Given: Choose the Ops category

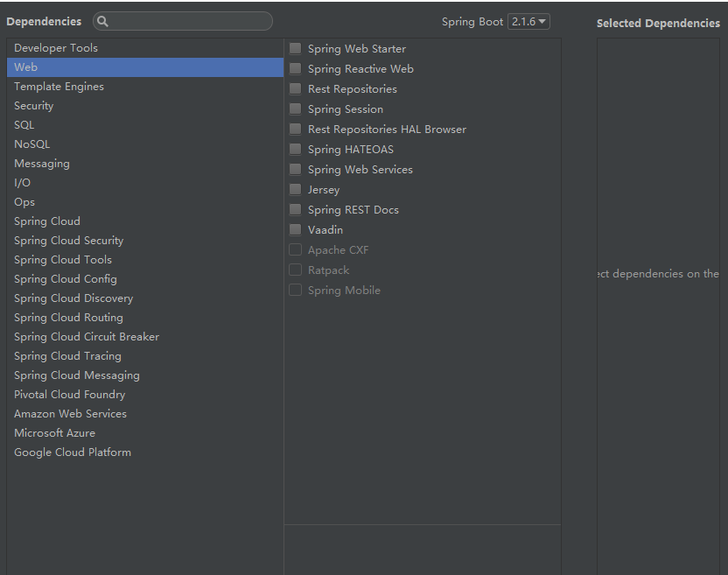Looking at the screenshot, I should coord(145,202).
